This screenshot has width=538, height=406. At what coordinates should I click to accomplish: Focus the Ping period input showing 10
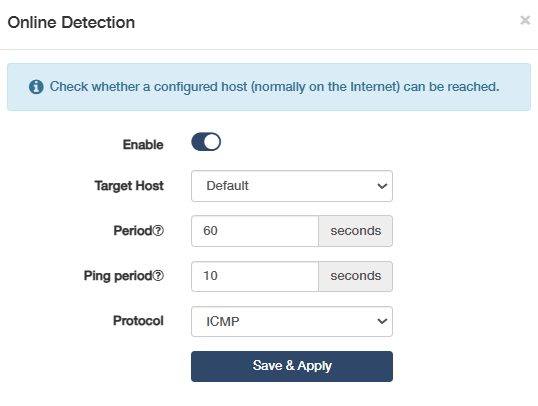[x=255, y=276]
